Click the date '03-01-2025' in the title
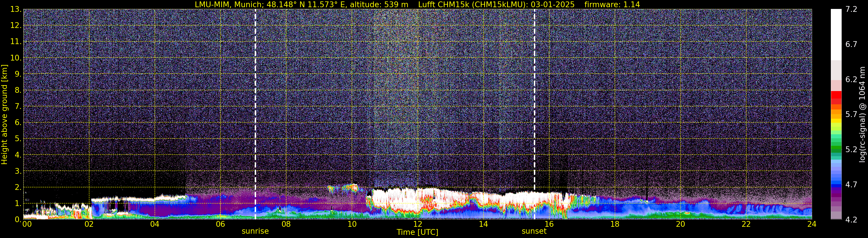Viewport: 868px width, 238px height. point(553,4)
